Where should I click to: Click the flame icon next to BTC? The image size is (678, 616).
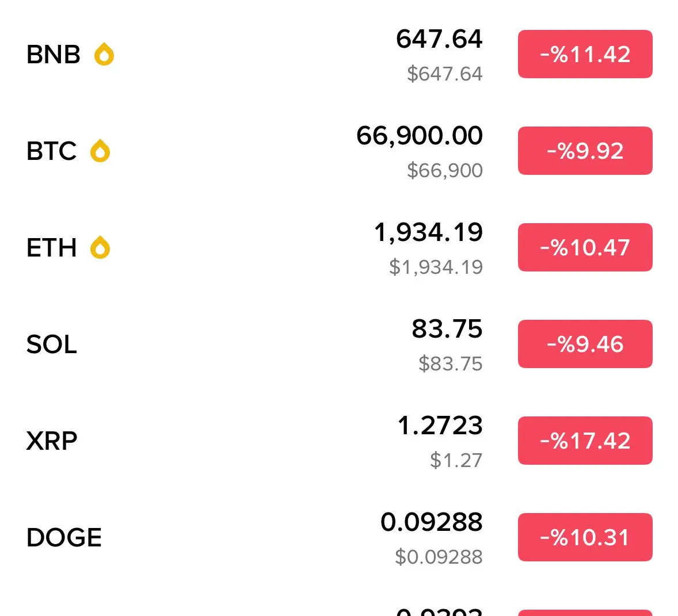click(100, 151)
